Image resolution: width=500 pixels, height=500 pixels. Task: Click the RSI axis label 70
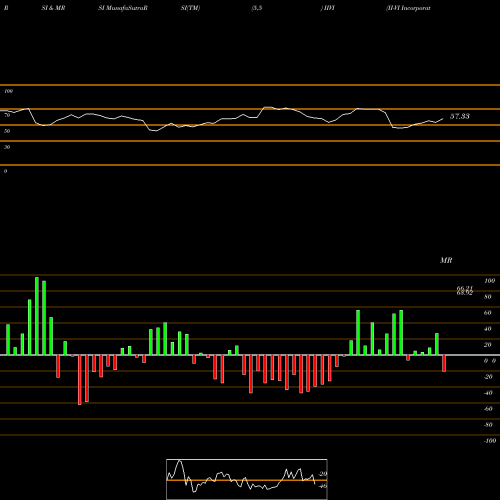tap(7, 115)
